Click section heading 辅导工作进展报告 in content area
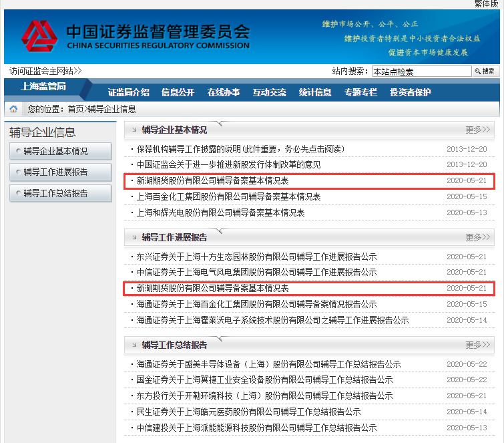The width and height of the screenshot is (504, 443). click(174, 237)
